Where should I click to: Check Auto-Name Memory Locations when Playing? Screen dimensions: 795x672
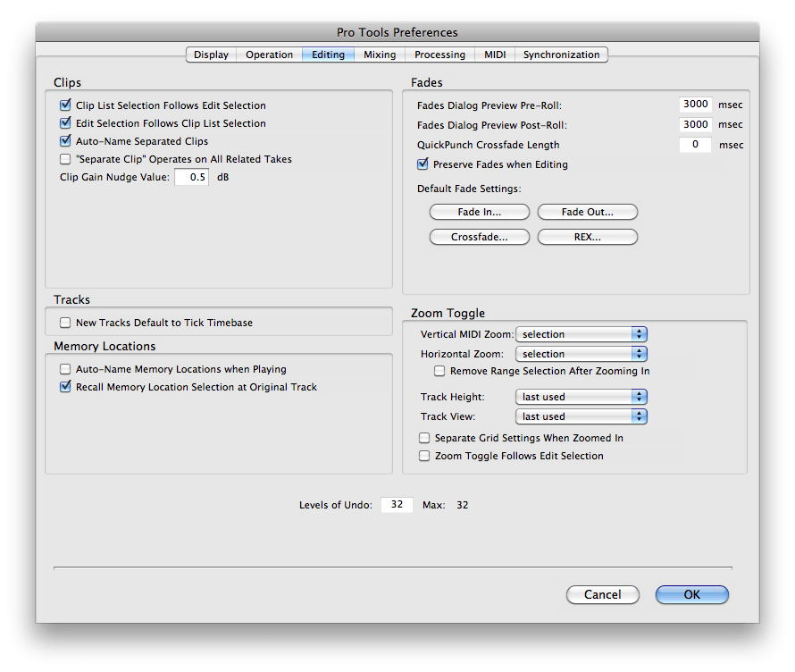coord(65,369)
